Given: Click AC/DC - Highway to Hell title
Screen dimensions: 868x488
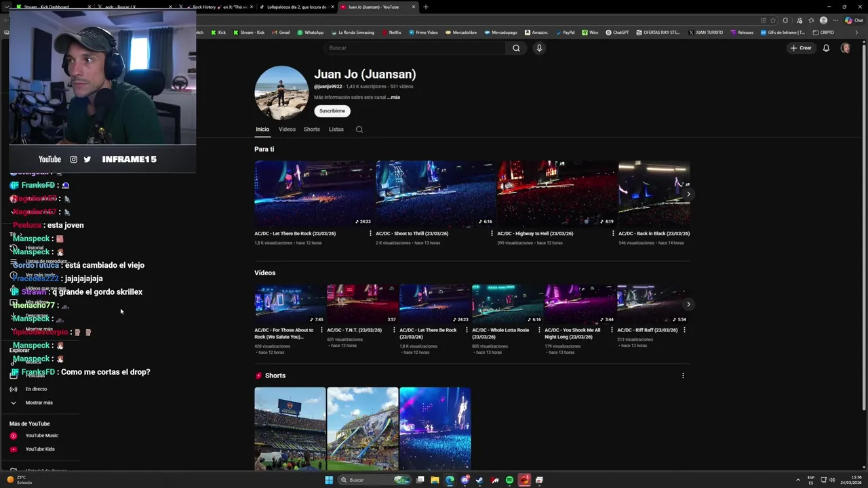Looking at the screenshot, I should click(535, 233).
